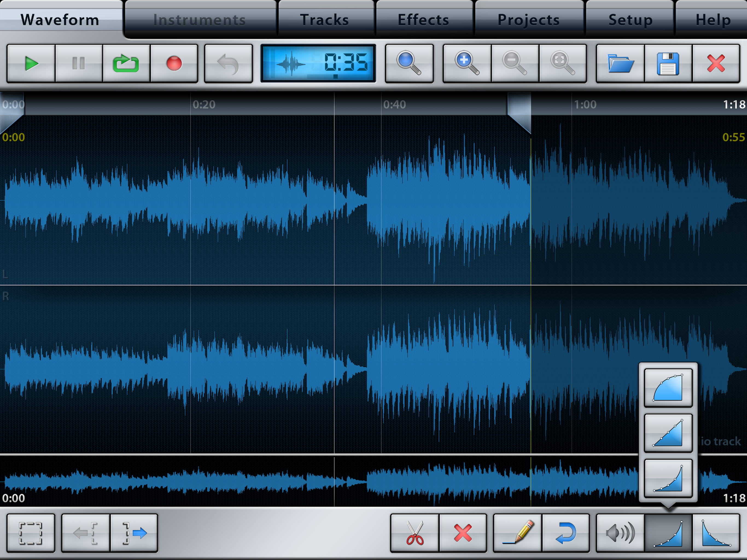Zoom in with the plus magnifier
The height and width of the screenshot is (560, 747).
pyautogui.click(x=467, y=63)
